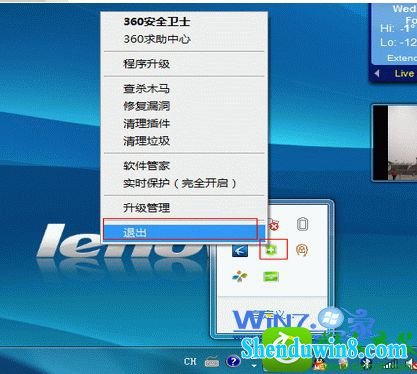Select 实时保护（完全开启）entry
Screen dimensions: 417x374
point(184,183)
